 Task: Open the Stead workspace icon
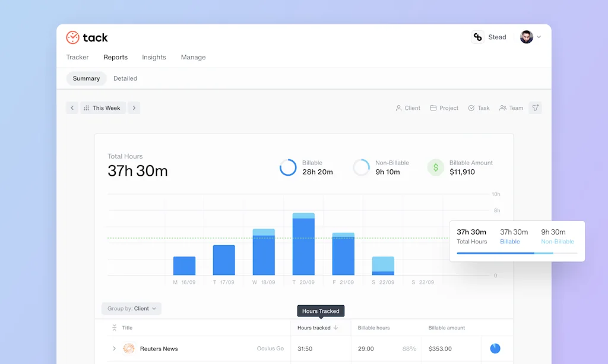point(478,37)
